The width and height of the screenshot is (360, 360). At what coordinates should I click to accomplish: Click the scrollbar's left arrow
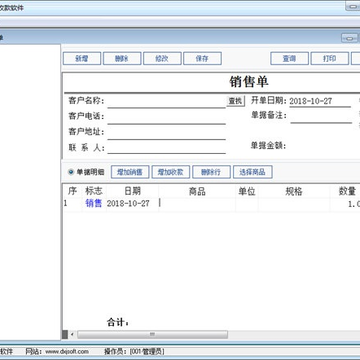[72, 334]
